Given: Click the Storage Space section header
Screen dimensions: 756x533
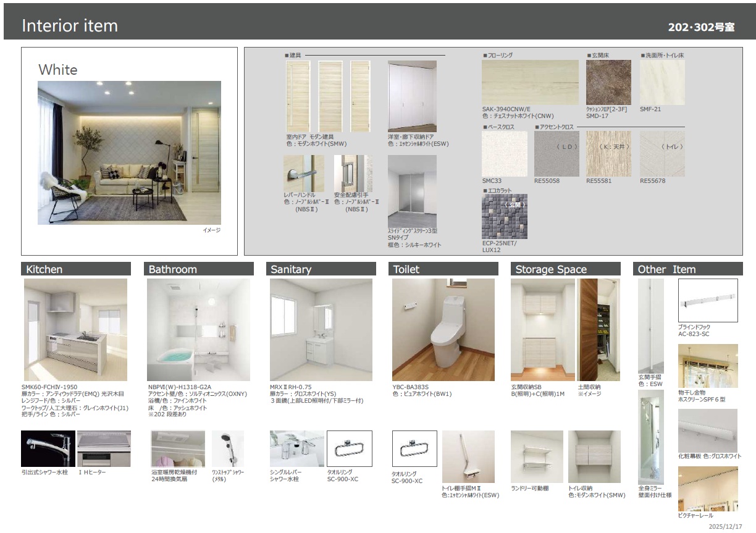Looking at the screenshot, I should tap(566, 269).
